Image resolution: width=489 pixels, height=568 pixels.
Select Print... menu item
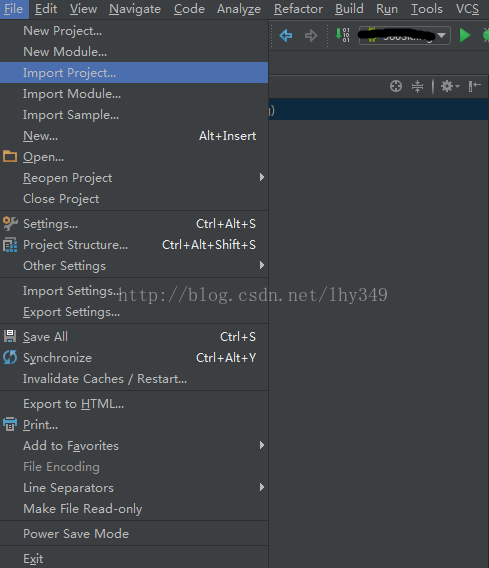134,425
